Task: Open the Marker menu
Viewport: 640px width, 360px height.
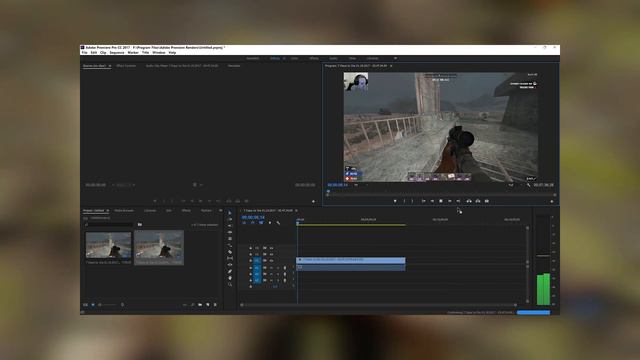Action: tap(133, 53)
